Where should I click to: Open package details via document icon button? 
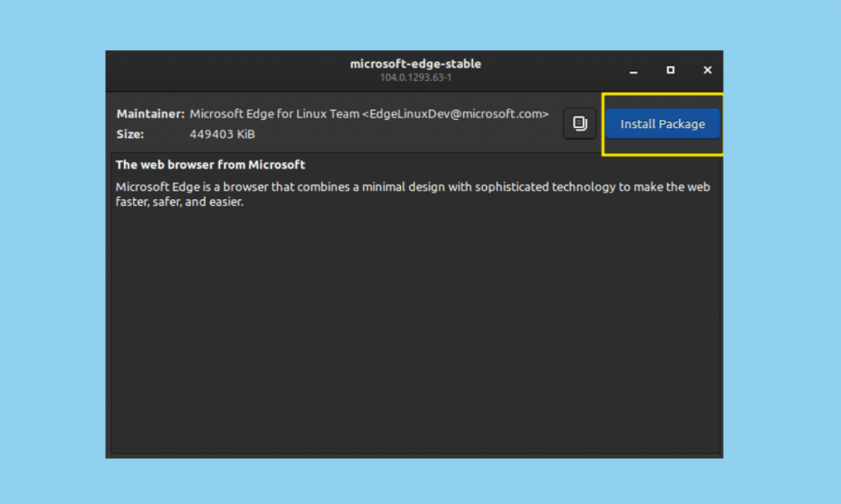(579, 124)
